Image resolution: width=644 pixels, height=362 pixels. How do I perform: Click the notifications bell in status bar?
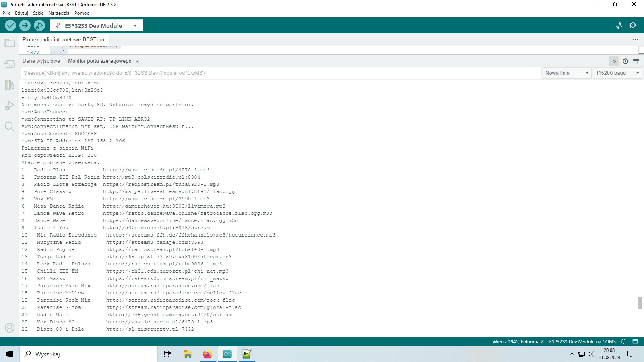(x=623, y=341)
